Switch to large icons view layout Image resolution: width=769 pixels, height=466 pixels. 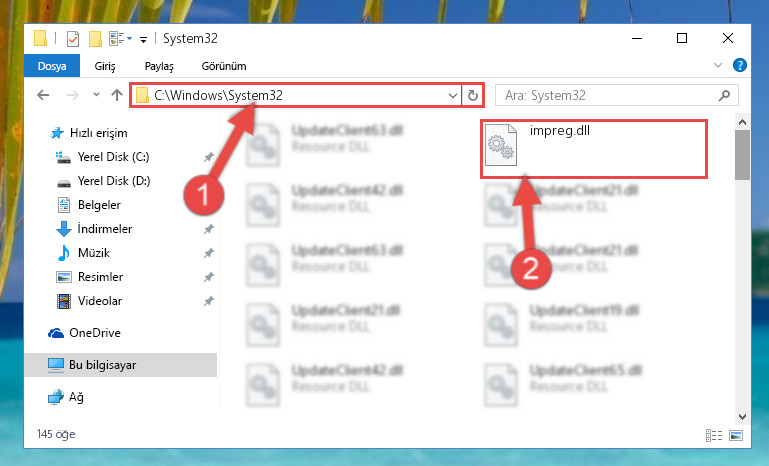pos(736,435)
